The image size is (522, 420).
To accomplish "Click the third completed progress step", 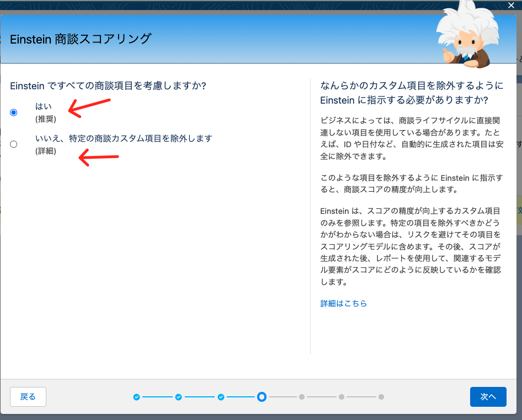I will (221, 397).
